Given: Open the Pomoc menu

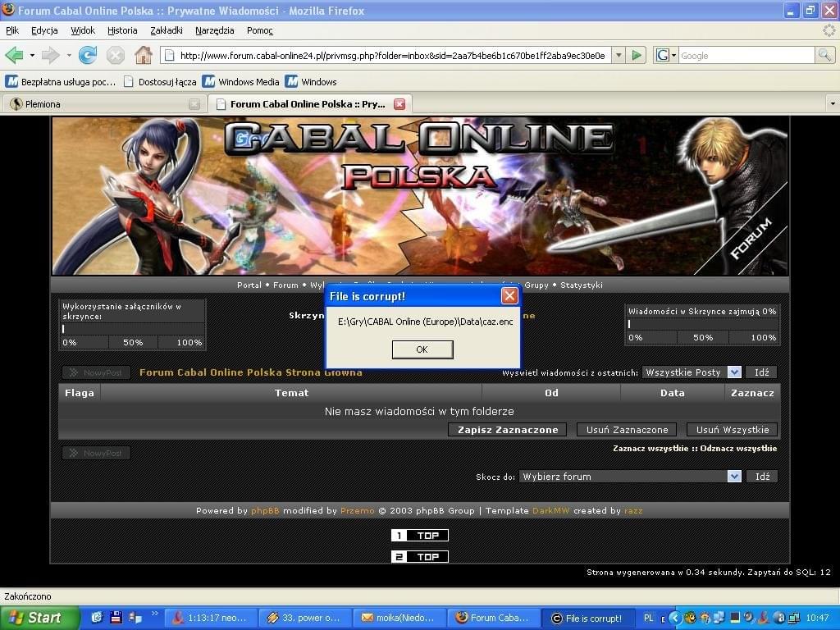Looking at the screenshot, I should click(x=260, y=30).
